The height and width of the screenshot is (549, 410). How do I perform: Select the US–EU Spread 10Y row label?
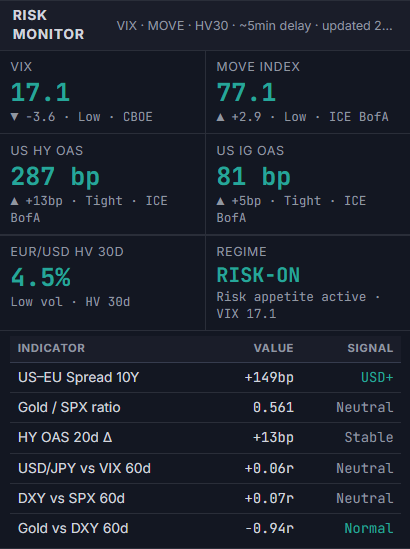pos(78,377)
